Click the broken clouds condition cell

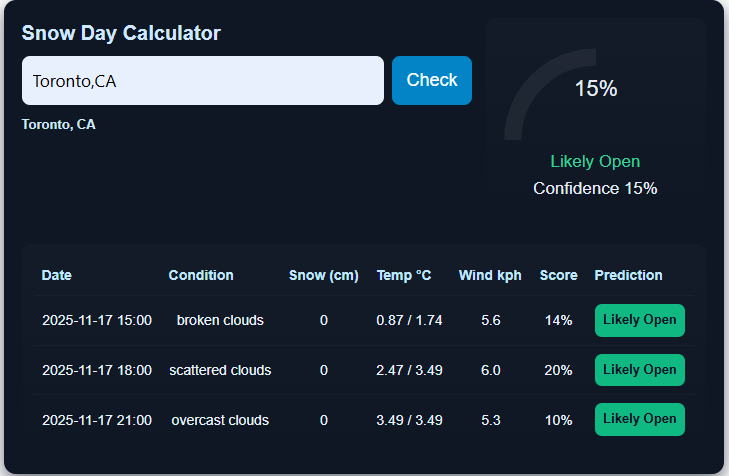pos(220,320)
